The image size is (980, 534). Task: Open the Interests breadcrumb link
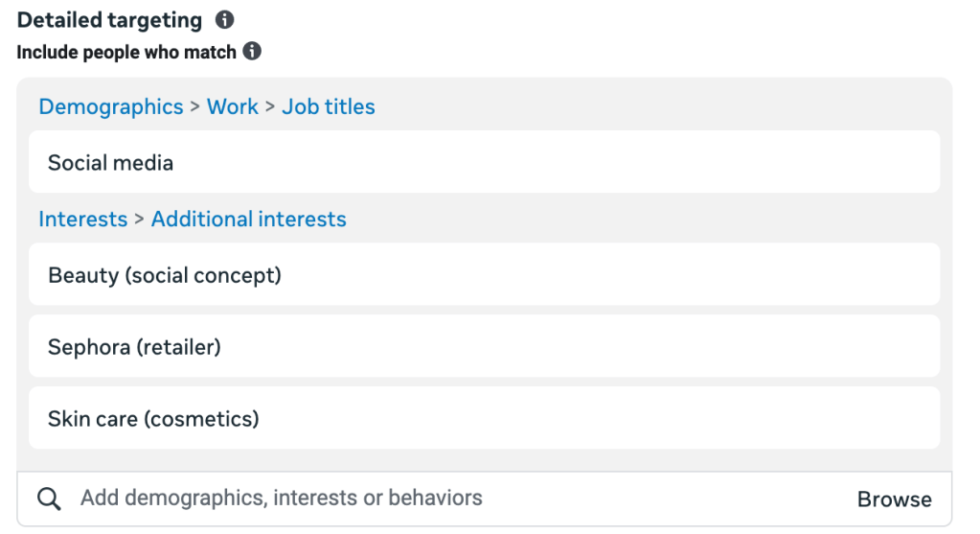coord(83,220)
